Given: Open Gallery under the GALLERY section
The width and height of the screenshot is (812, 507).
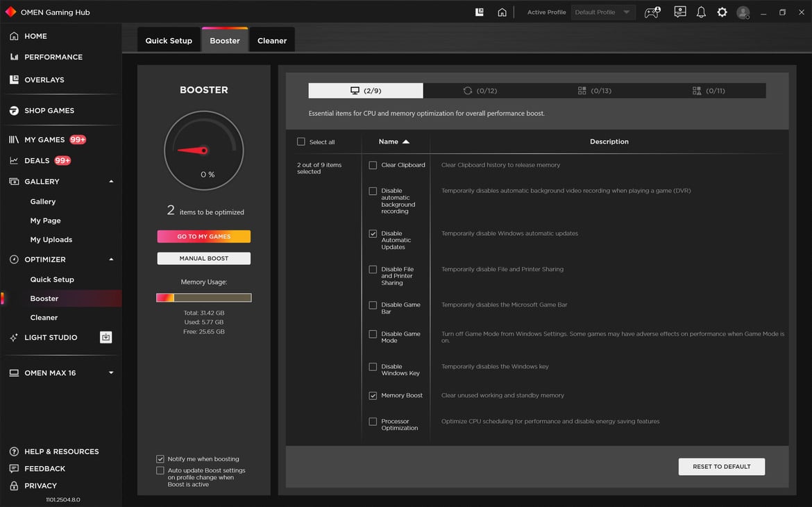Looking at the screenshot, I should tap(43, 202).
